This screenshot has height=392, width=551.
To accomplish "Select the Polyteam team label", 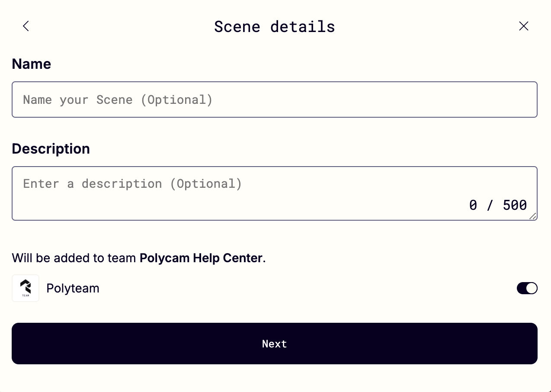I will coord(73,288).
